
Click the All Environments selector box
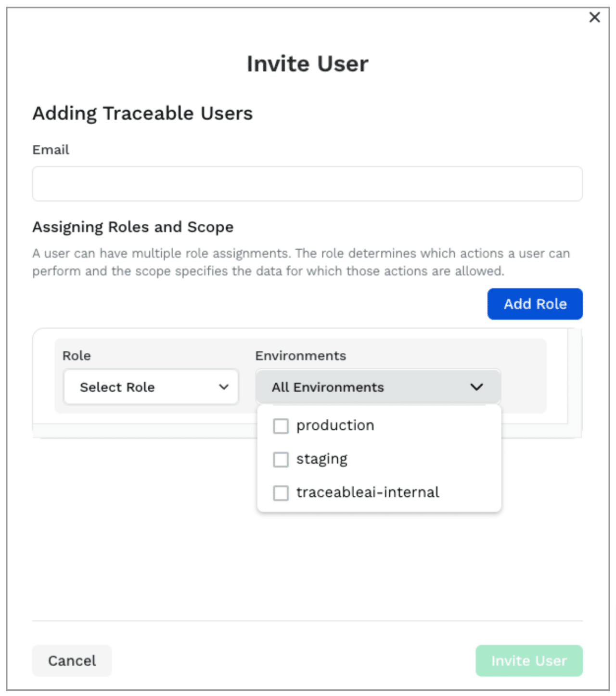point(378,387)
